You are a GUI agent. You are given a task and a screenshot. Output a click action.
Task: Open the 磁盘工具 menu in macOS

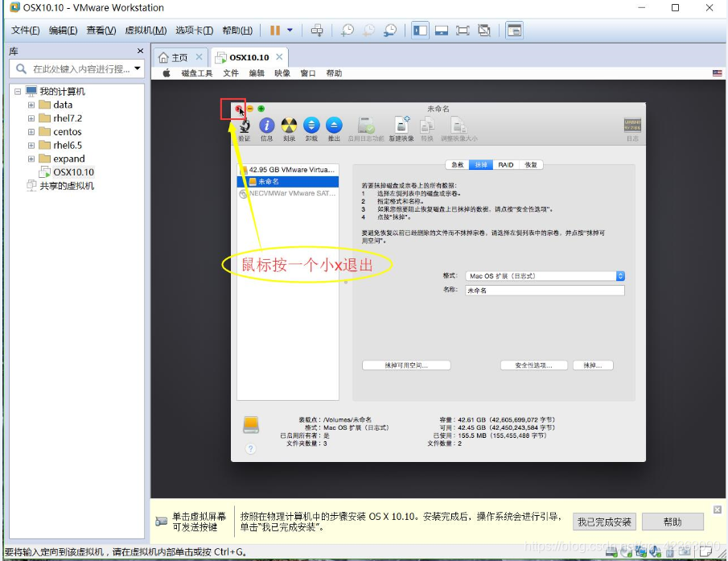tap(197, 73)
